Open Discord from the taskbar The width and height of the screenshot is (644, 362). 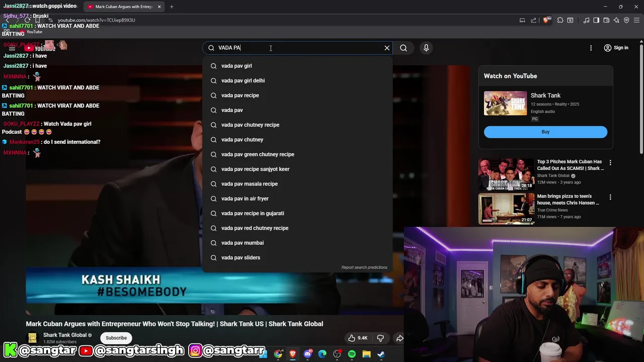(x=308, y=354)
